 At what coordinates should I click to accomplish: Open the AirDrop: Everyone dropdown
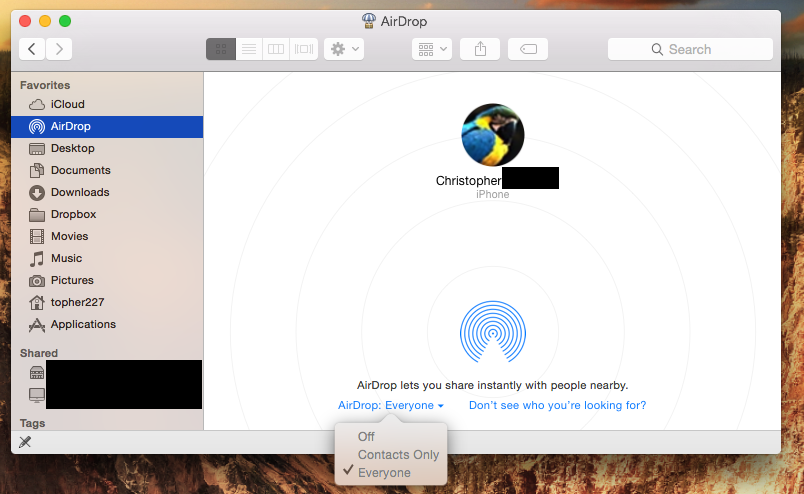point(391,405)
